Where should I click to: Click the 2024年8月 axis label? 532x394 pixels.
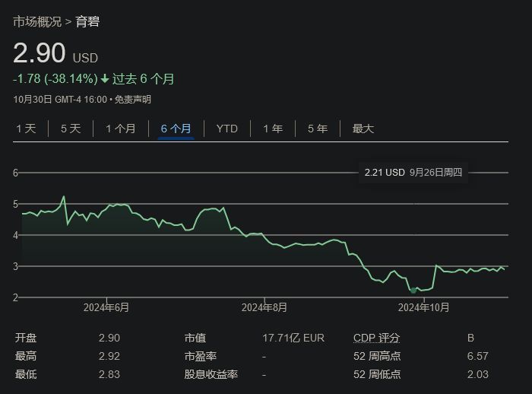pyautogui.click(x=264, y=307)
